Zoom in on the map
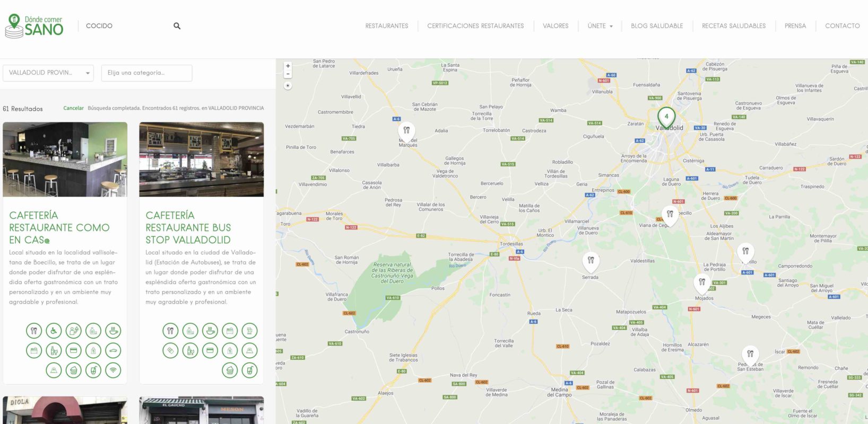Image resolution: width=868 pixels, height=424 pixels. 288,66
